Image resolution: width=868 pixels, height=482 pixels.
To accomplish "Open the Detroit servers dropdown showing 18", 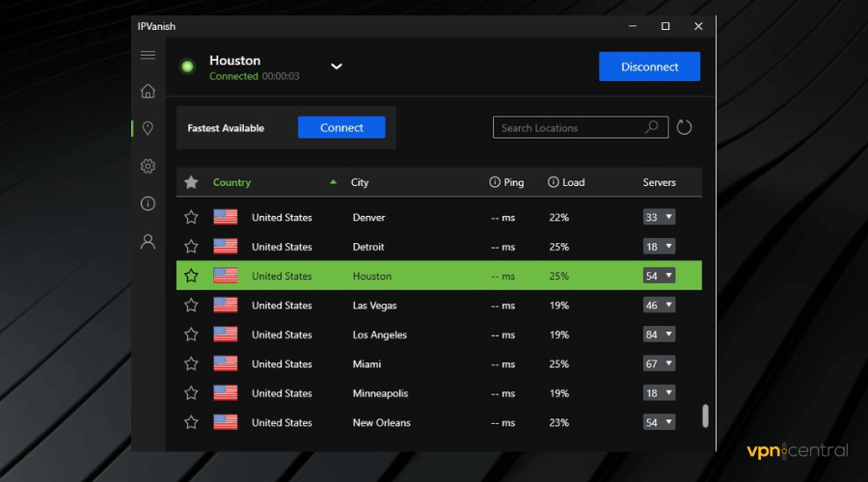I will click(x=659, y=246).
